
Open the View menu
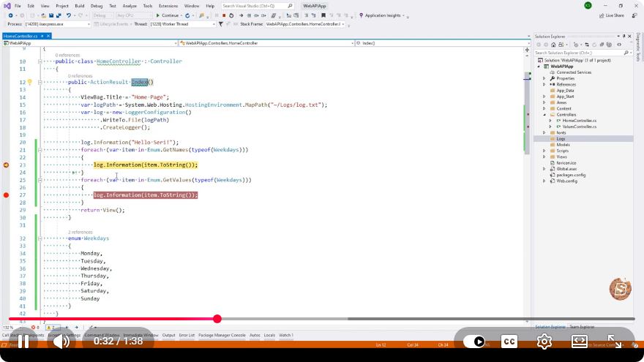45,6
